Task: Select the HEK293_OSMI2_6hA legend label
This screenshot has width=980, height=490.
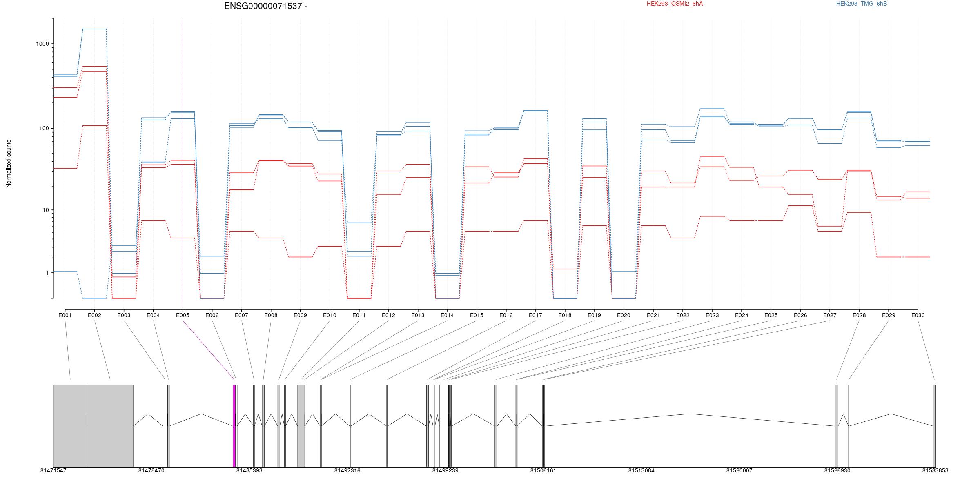Action: coord(675,4)
